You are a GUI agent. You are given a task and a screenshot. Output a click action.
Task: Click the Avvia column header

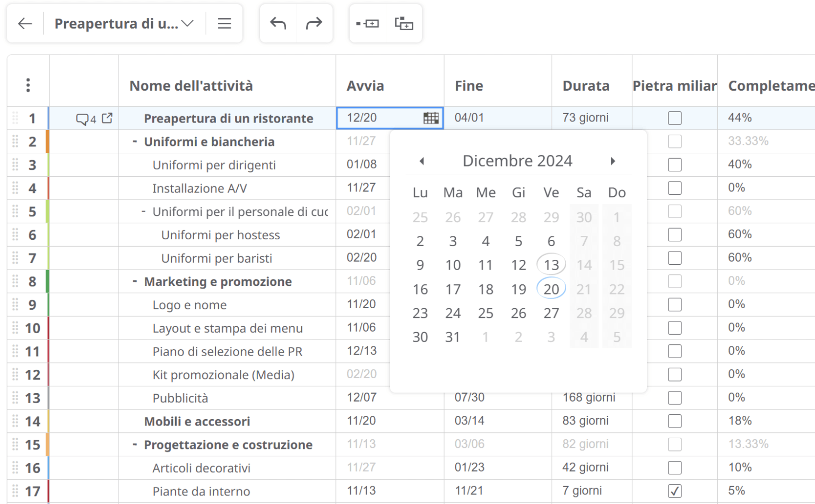[x=366, y=85]
